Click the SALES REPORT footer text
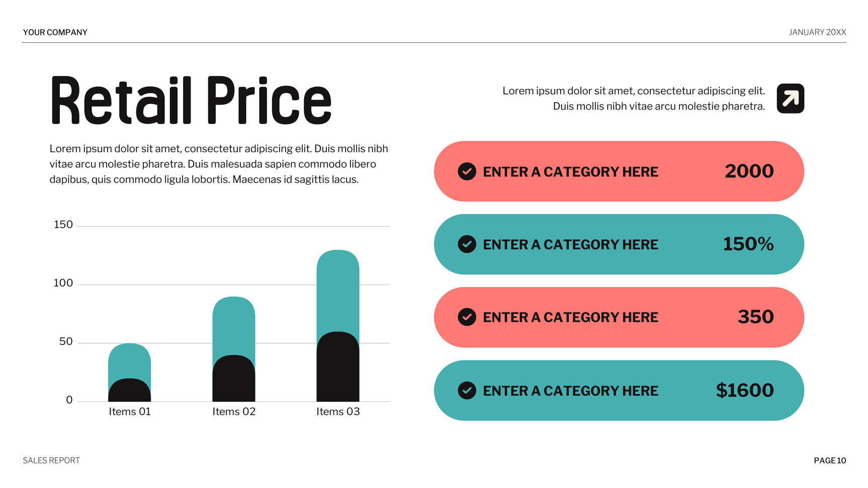The width and height of the screenshot is (868, 488). click(x=51, y=460)
